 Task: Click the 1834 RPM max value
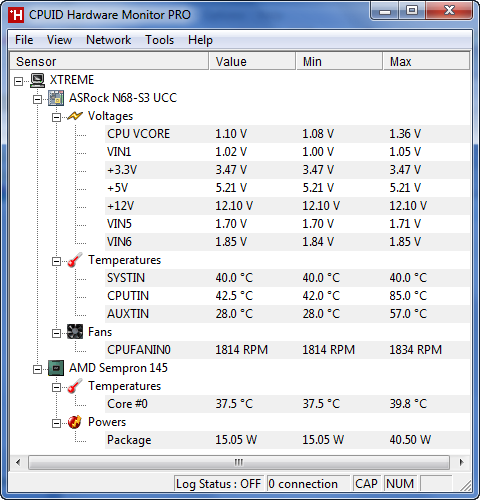point(415,350)
